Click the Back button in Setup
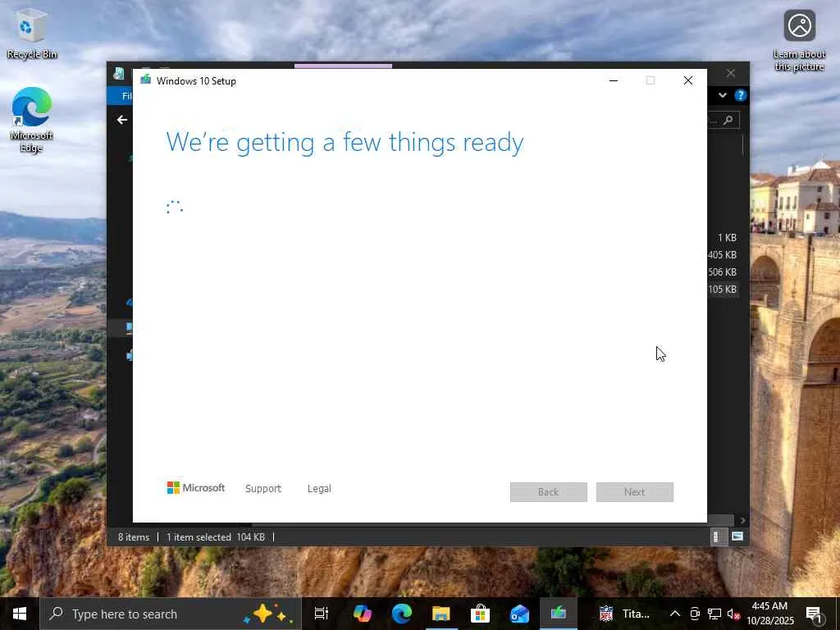Image resolution: width=840 pixels, height=630 pixels. point(549,492)
